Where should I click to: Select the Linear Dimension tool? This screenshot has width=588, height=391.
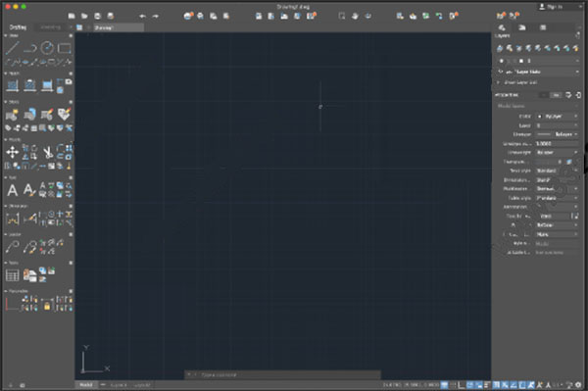[x=13, y=219]
